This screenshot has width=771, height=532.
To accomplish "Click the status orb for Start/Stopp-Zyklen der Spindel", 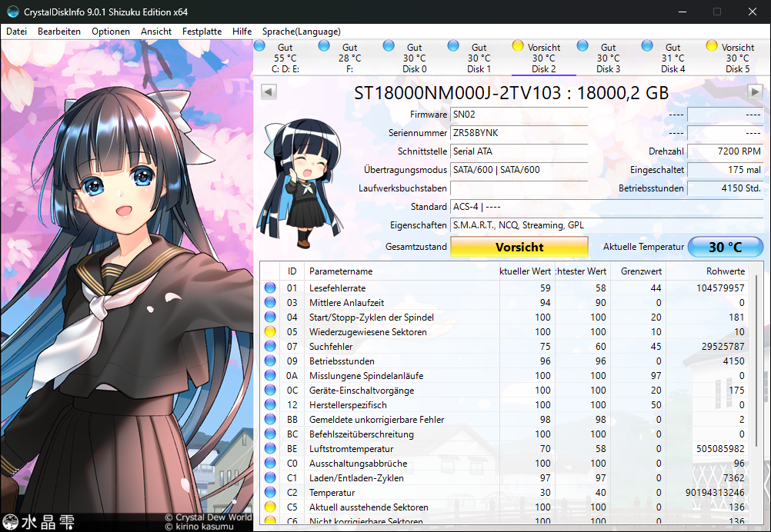I will tap(270, 318).
